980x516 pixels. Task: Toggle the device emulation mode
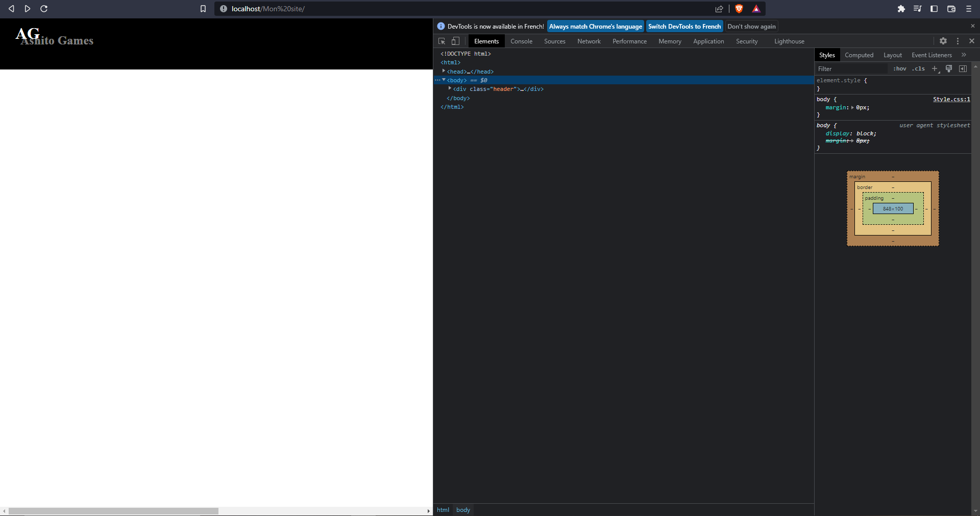coord(455,41)
